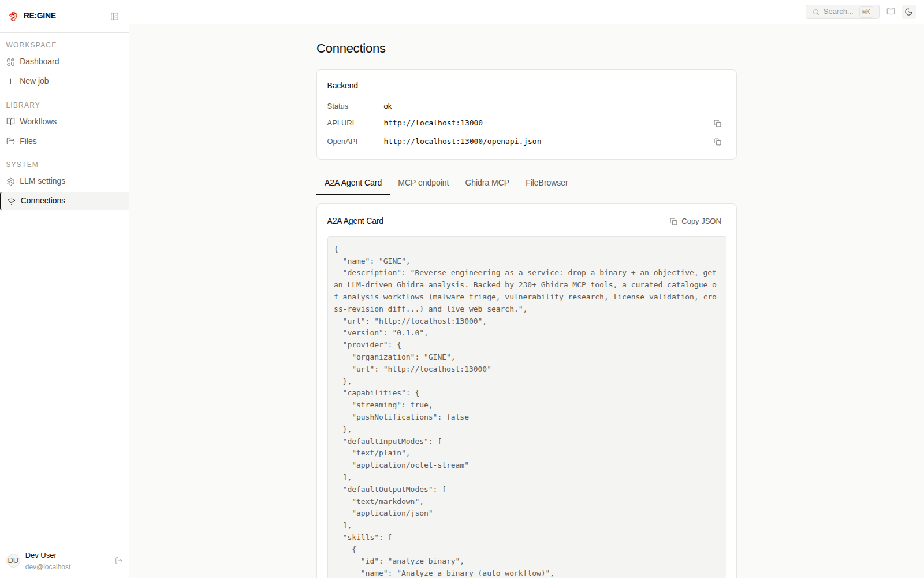
Task: Click the wifi icon beside Connections
Action: 11,201
